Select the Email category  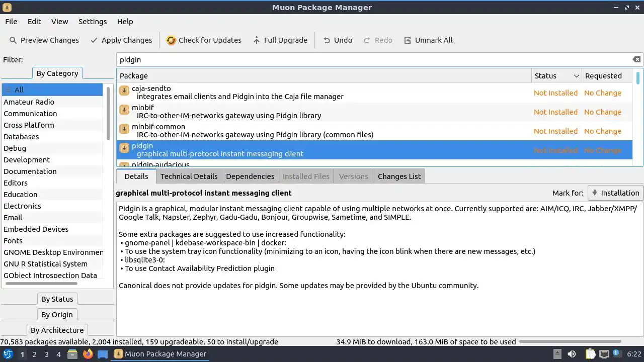click(52, 217)
